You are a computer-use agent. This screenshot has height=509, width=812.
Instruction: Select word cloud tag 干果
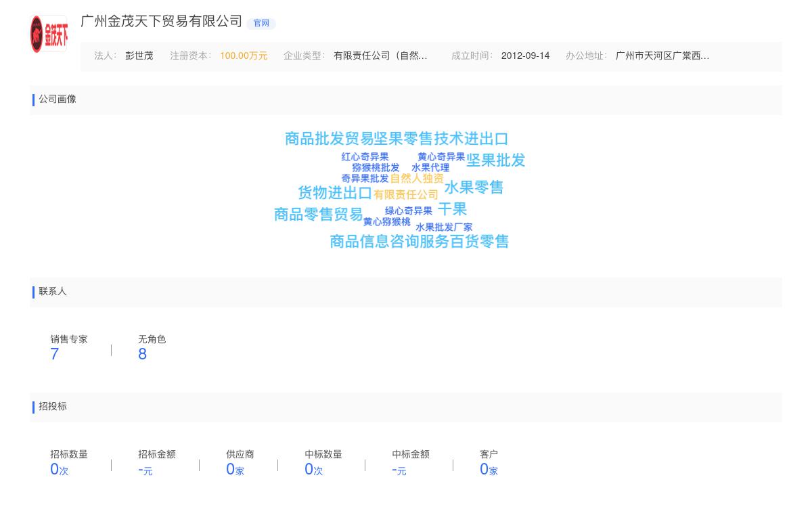(x=452, y=209)
